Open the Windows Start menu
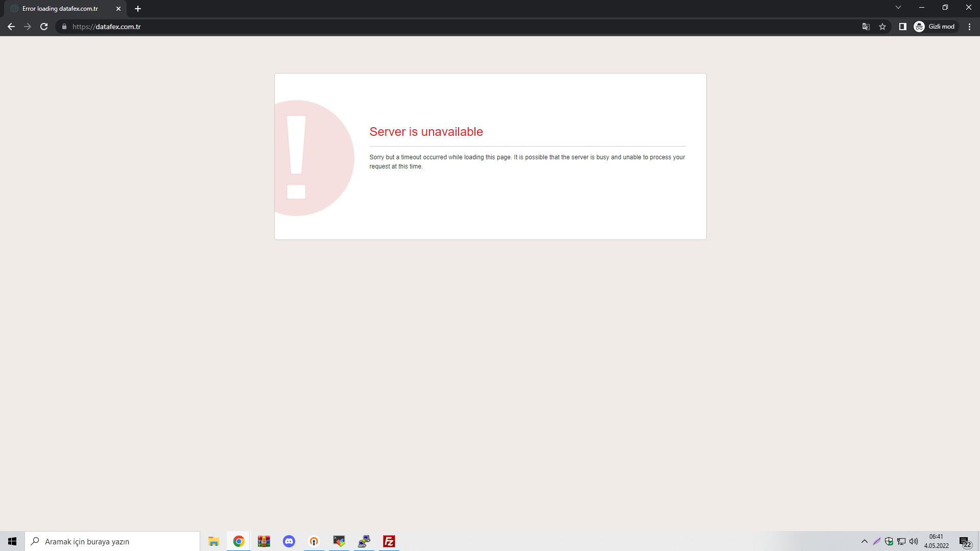This screenshot has width=980, height=551. pos(12,541)
